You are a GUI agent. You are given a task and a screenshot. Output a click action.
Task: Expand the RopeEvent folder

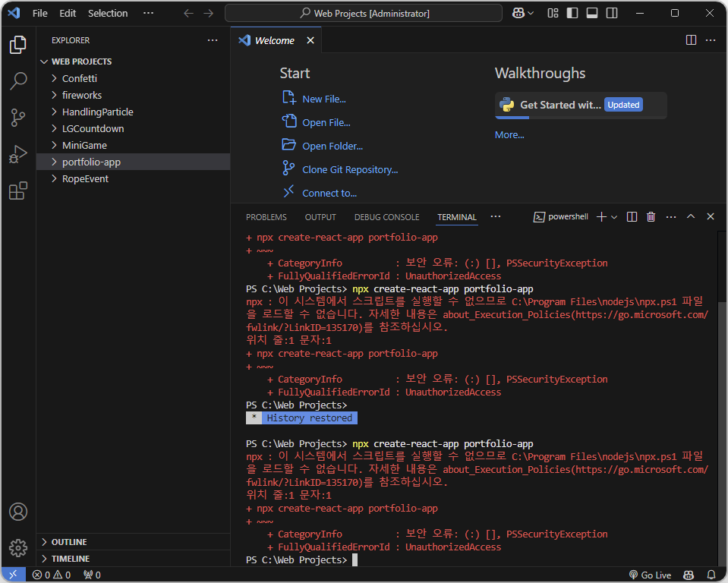133,178
